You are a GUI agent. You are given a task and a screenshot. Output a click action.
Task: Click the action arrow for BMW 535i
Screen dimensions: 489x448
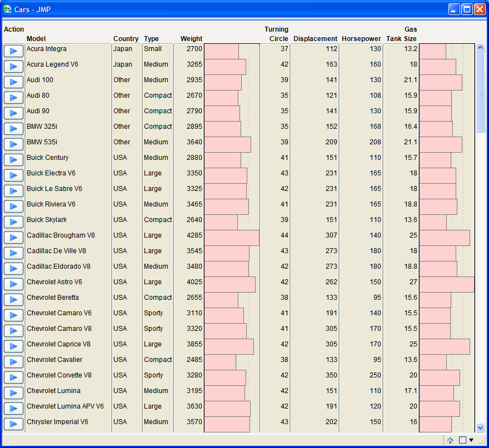(x=13, y=144)
